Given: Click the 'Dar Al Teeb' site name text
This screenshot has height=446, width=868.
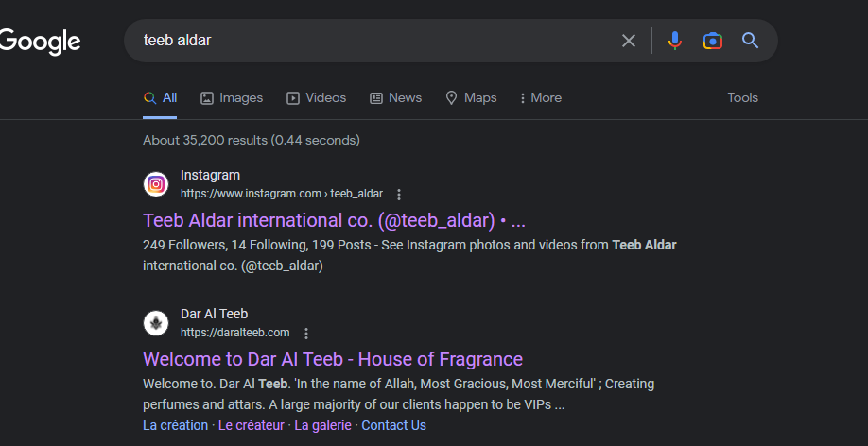Looking at the screenshot, I should pos(215,314).
